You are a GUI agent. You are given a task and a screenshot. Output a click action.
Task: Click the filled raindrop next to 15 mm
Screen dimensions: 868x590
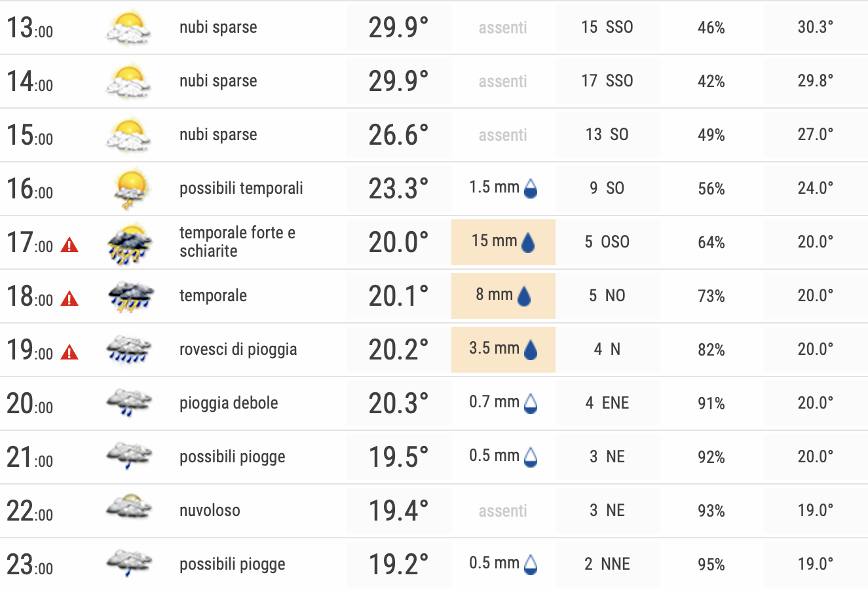click(528, 243)
